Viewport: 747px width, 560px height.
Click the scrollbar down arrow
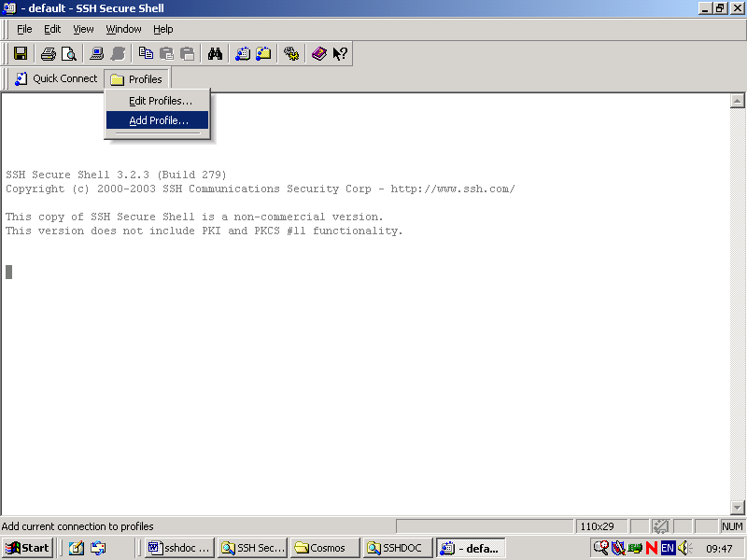click(737, 508)
